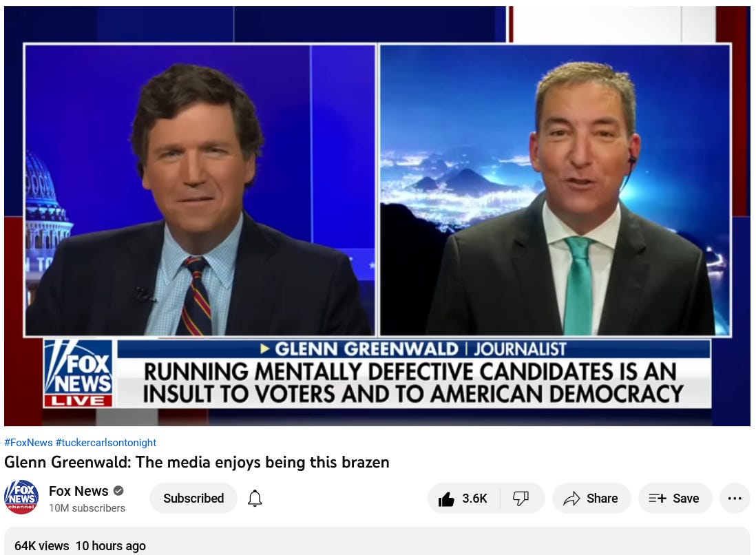Like the video with thumbs-up icon
The height and width of the screenshot is (555, 756).
[x=446, y=499]
